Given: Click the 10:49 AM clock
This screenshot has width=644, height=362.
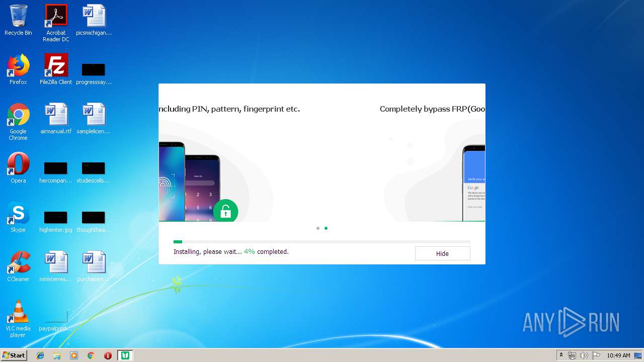Looking at the screenshot, I should [x=618, y=355].
